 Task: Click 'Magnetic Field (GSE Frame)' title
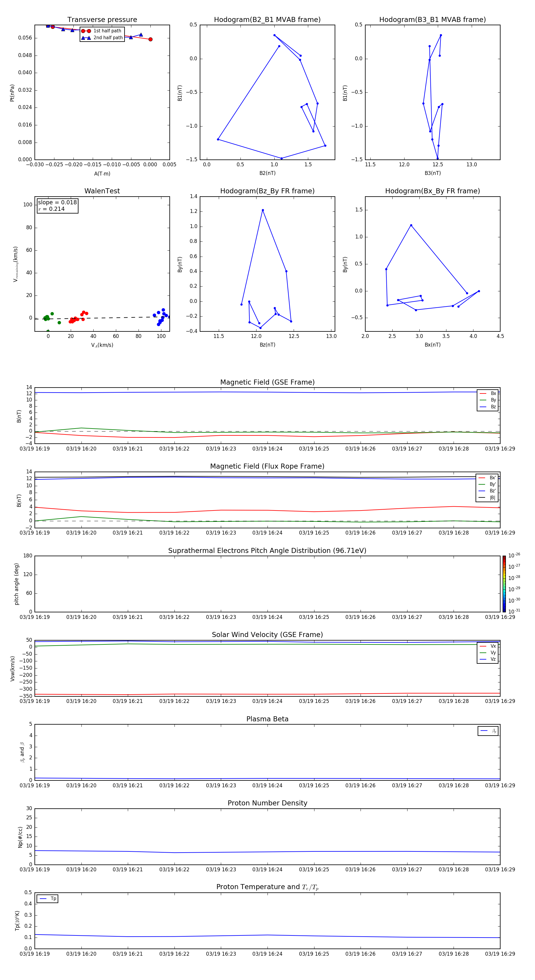267,382
